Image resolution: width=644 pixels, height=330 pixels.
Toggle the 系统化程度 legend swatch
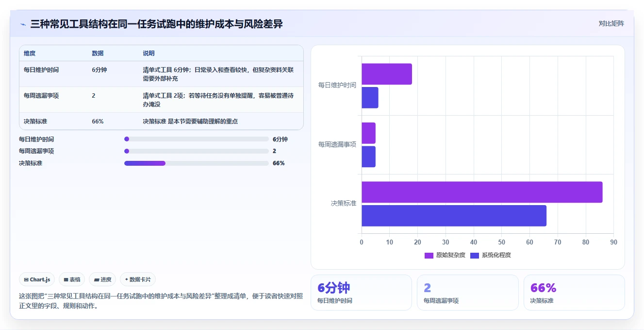[x=475, y=255]
